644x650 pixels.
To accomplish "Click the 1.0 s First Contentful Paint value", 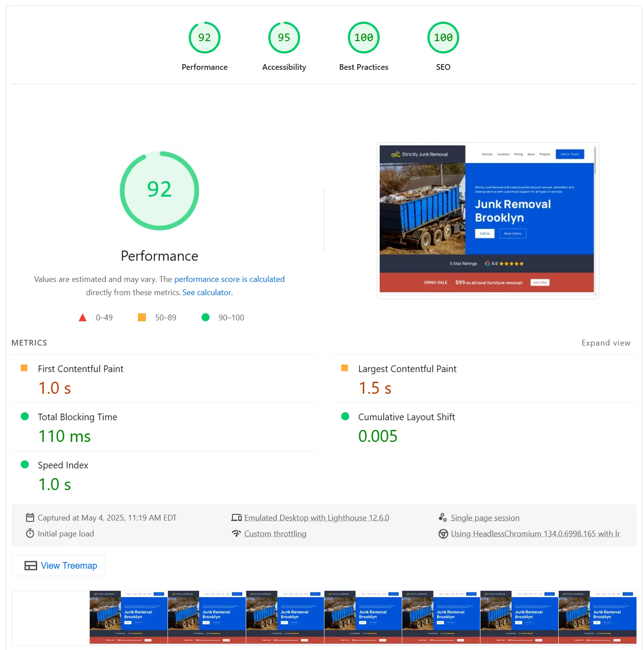I will click(55, 388).
